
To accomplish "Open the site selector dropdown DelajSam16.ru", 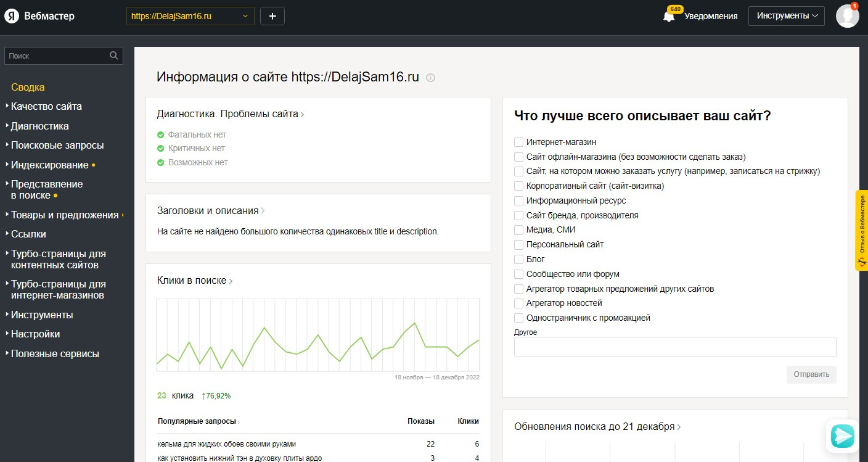I will pos(190,16).
